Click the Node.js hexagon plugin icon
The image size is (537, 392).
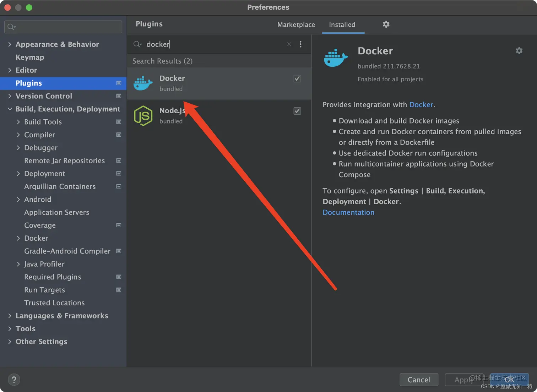[x=143, y=115]
